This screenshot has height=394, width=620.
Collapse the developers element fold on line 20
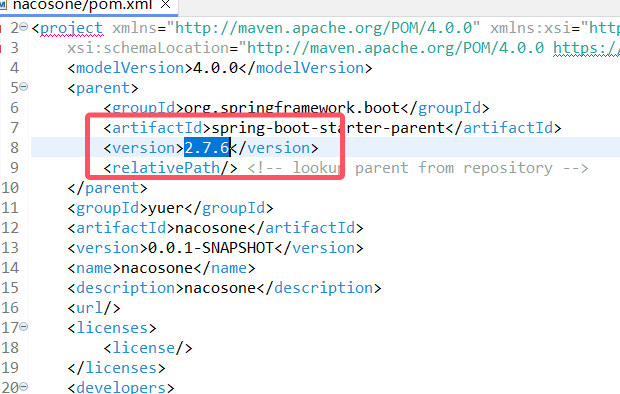point(24,386)
